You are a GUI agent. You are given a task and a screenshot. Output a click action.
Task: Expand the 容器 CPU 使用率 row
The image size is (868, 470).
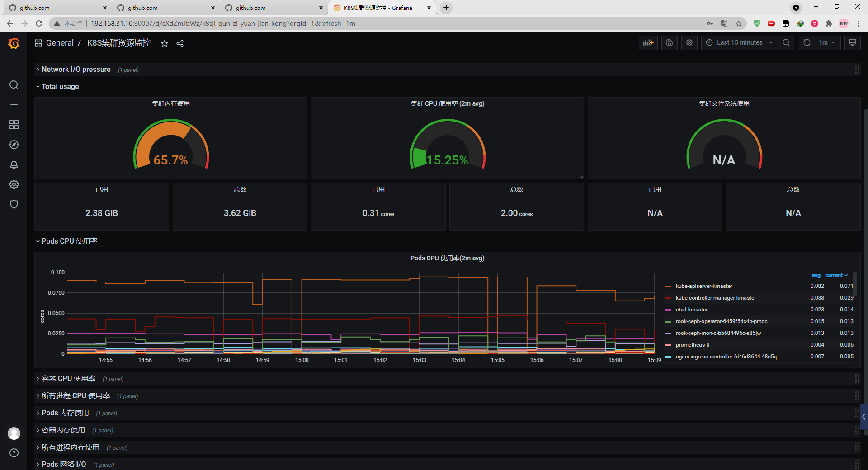[x=68, y=378]
